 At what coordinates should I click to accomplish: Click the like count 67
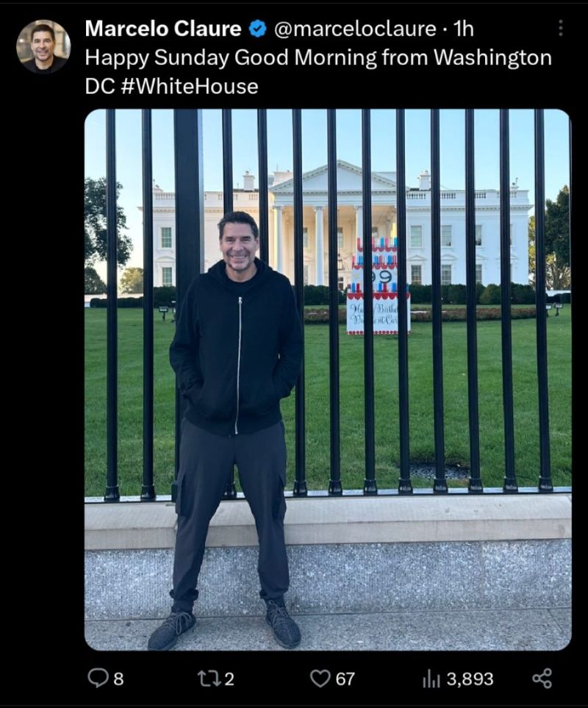pos(345,679)
